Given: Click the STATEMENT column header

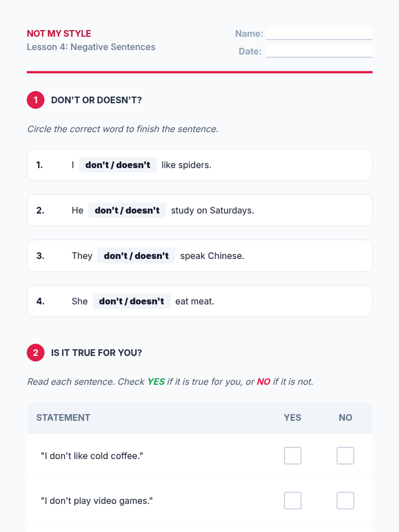Looking at the screenshot, I should (x=63, y=418).
